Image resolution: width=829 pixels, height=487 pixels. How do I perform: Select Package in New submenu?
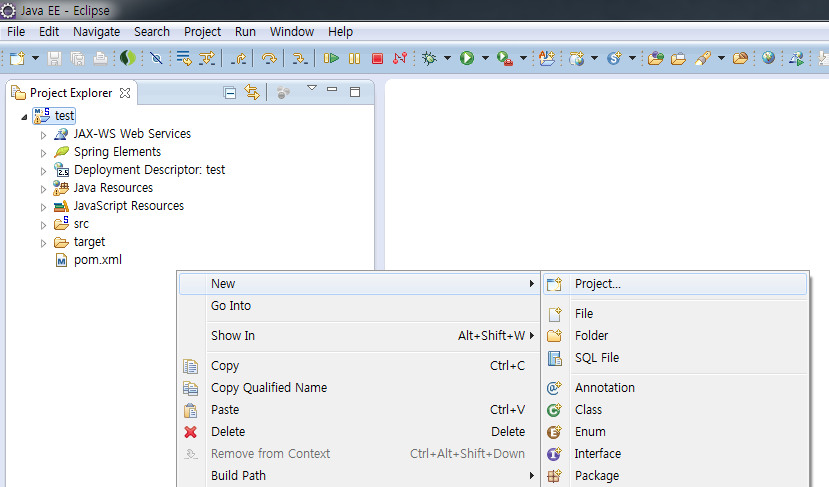675,476
